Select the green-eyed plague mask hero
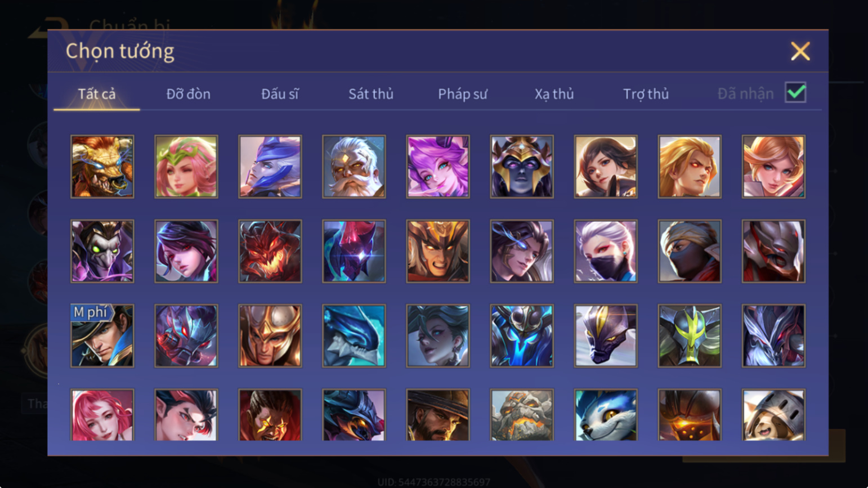The image size is (868, 488). pyautogui.click(x=102, y=251)
